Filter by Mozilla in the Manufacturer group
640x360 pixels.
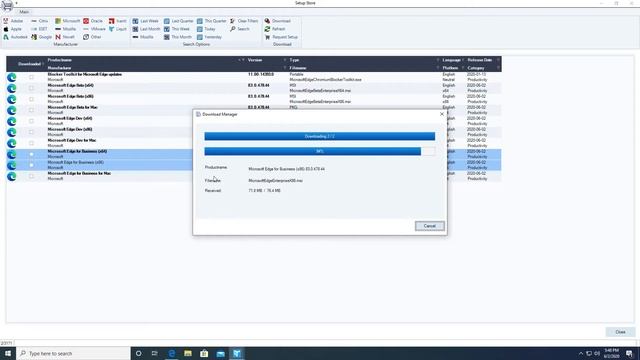pyautogui.click(x=65, y=29)
